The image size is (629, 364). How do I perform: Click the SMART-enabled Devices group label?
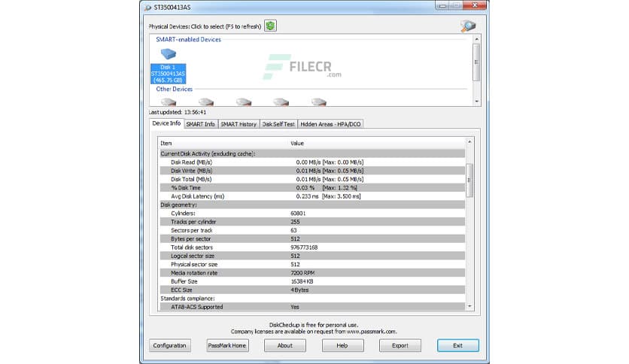[x=189, y=39]
